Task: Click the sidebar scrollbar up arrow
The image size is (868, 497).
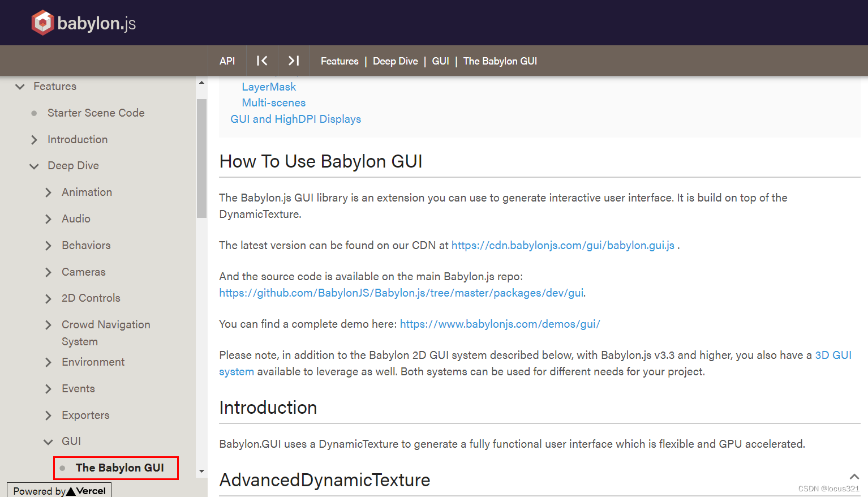Action: 201,83
